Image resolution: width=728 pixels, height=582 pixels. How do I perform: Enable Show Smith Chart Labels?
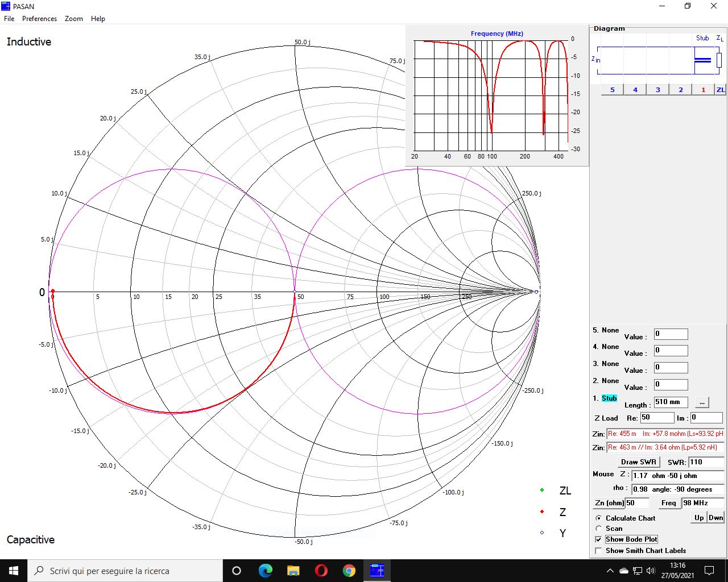[x=598, y=551]
